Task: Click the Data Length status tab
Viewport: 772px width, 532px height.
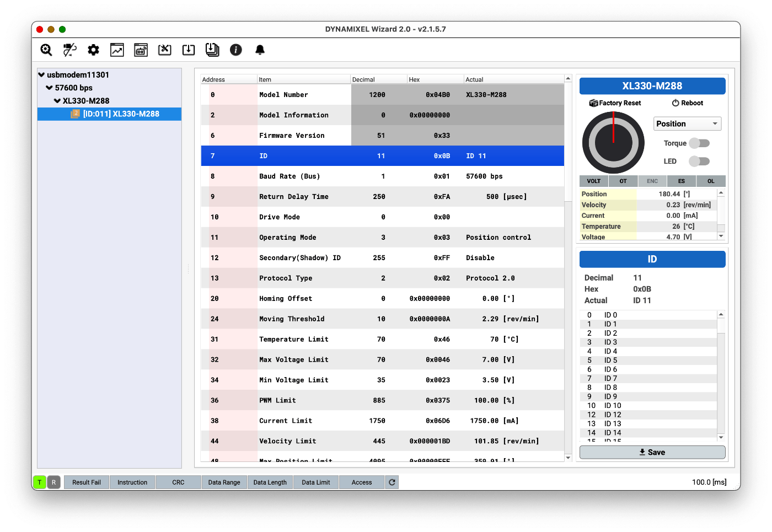Action: [270, 482]
